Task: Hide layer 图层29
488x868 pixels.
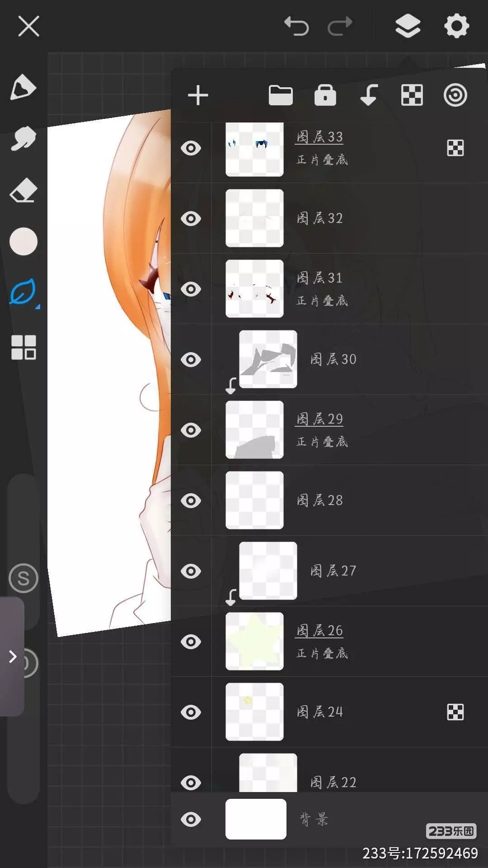Action: (x=191, y=430)
